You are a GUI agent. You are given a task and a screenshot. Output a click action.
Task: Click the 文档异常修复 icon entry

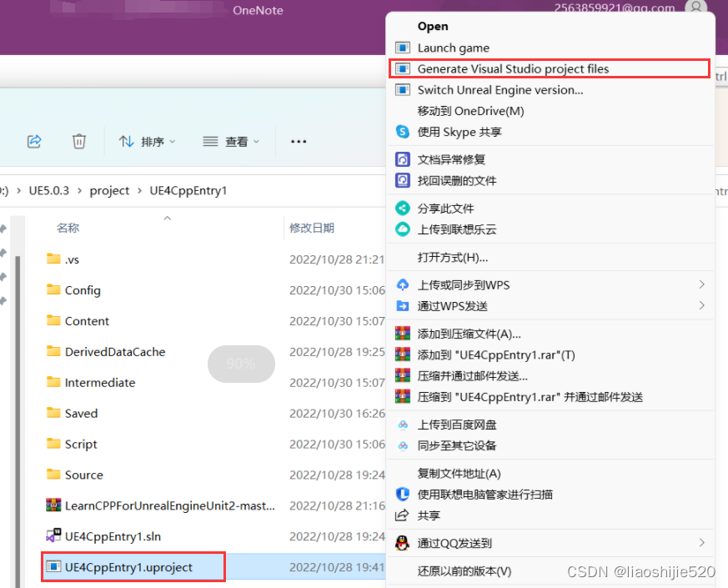403,159
